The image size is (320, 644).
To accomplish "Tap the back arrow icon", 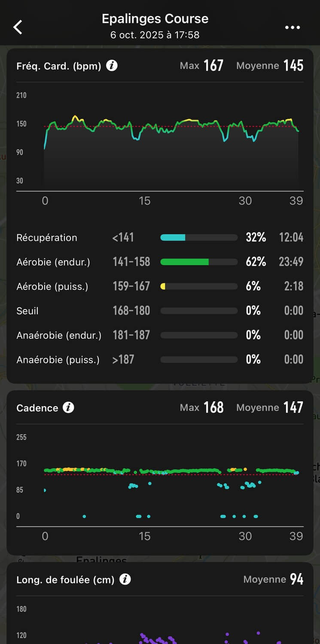I will pyautogui.click(x=18, y=27).
